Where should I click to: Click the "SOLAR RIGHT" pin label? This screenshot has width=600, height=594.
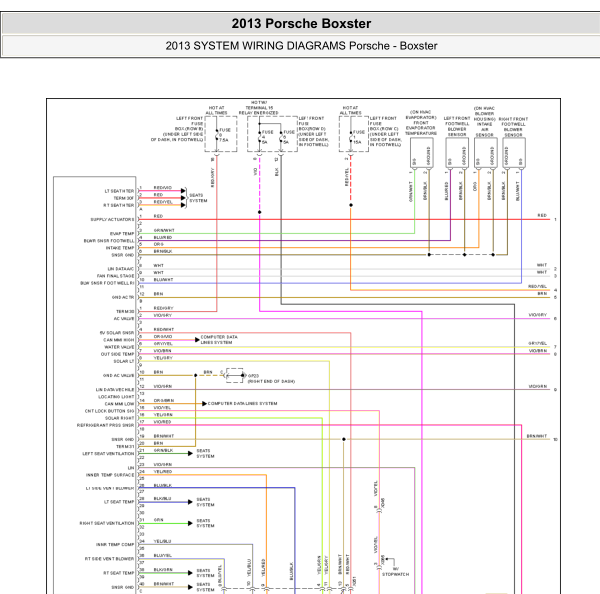point(119,418)
